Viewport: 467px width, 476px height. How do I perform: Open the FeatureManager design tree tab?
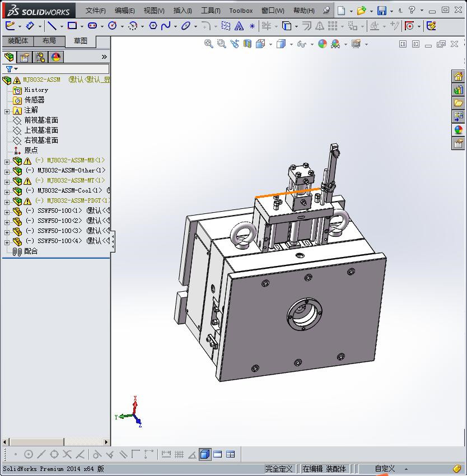click(x=9, y=57)
